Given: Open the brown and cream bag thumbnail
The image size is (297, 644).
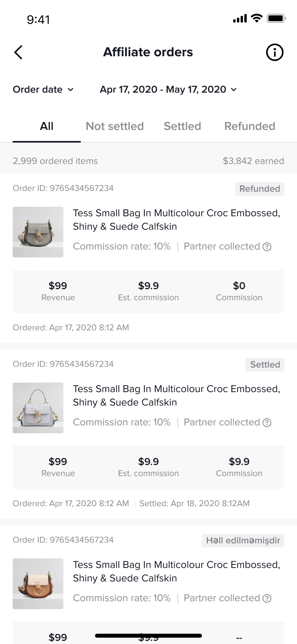Looking at the screenshot, I should tap(38, 584).
